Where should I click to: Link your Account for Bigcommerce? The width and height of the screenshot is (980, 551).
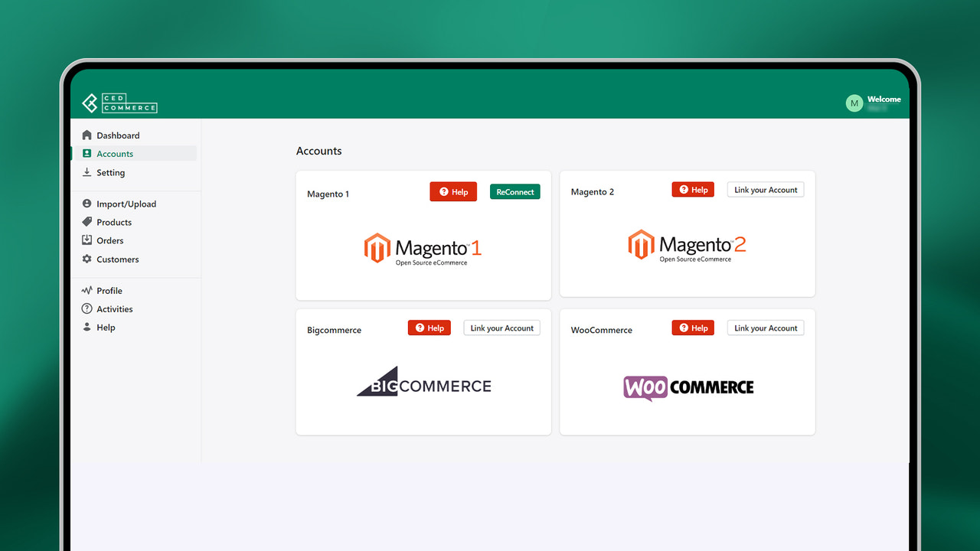click(502, 328)
